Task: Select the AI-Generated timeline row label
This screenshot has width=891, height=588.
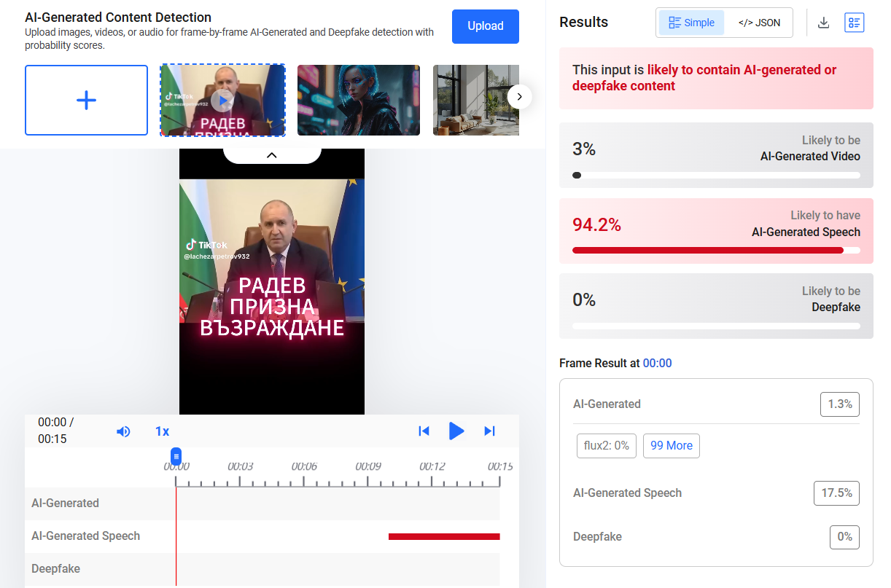Action: (x=65, y=503)
